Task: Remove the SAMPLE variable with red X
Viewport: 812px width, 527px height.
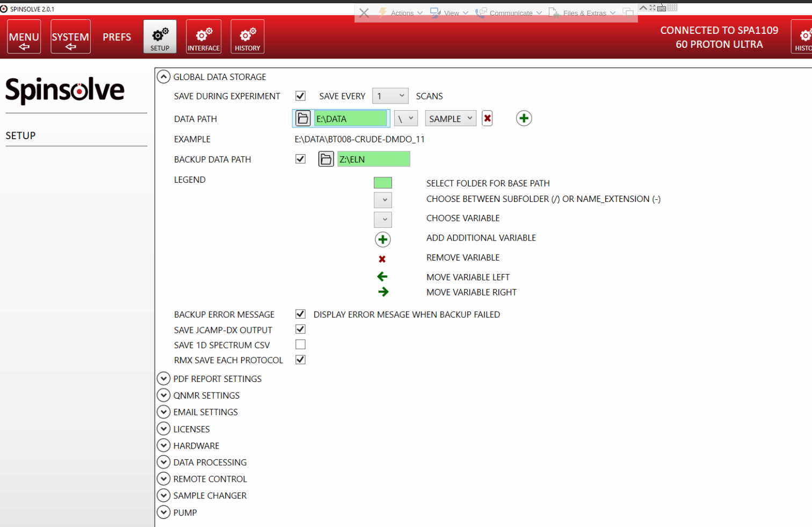Action: 487,118
